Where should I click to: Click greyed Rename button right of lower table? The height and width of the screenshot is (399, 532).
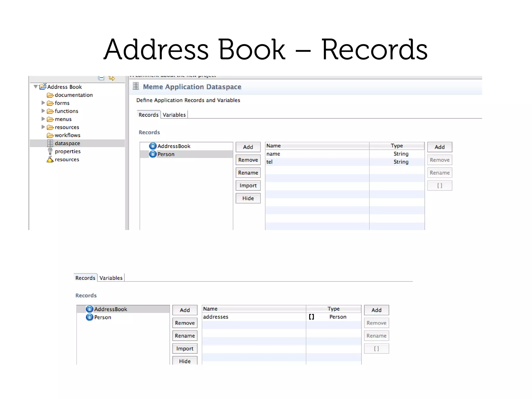click(377, 336)
